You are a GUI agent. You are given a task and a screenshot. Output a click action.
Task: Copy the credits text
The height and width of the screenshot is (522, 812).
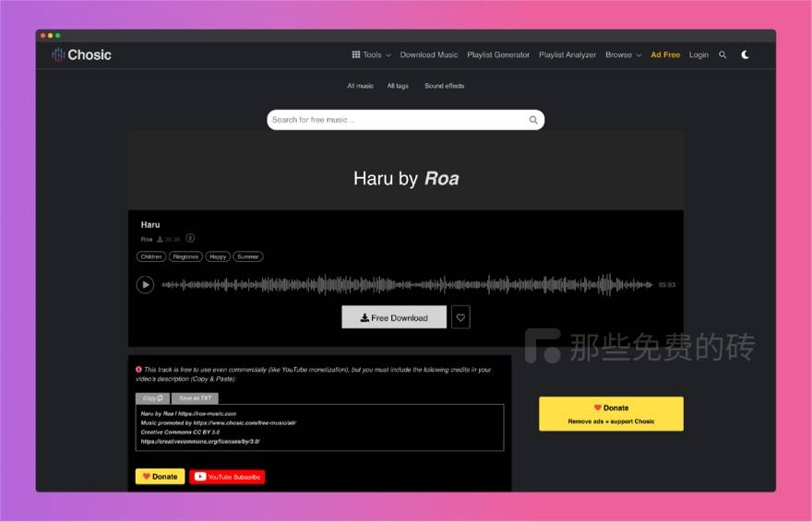[152, 398]
